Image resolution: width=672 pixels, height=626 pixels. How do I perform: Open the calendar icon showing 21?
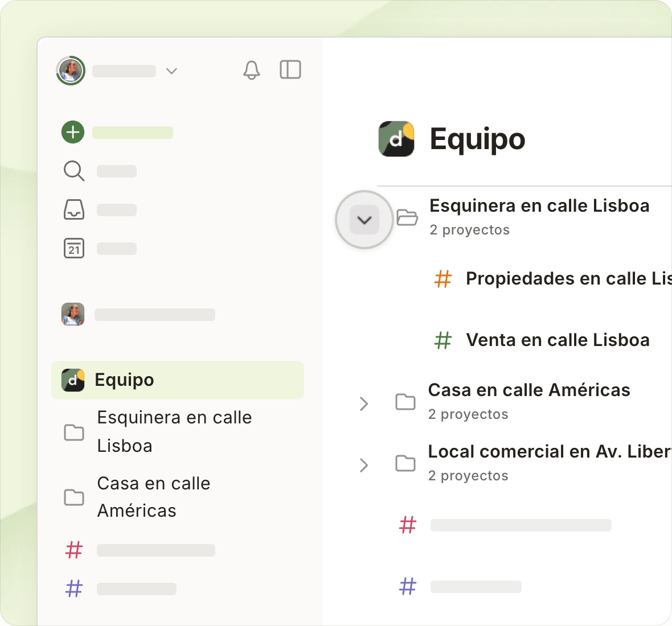click(x=73, y=248)
